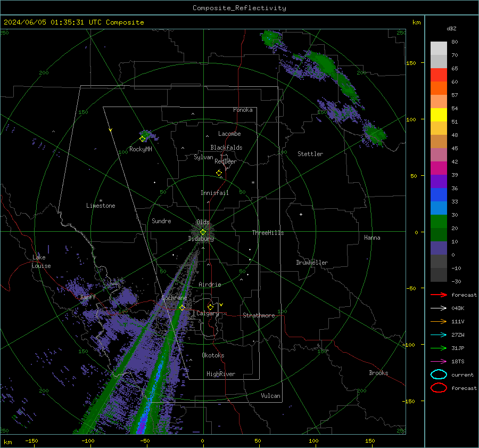Click the Stettler town label

coord(310,154)
